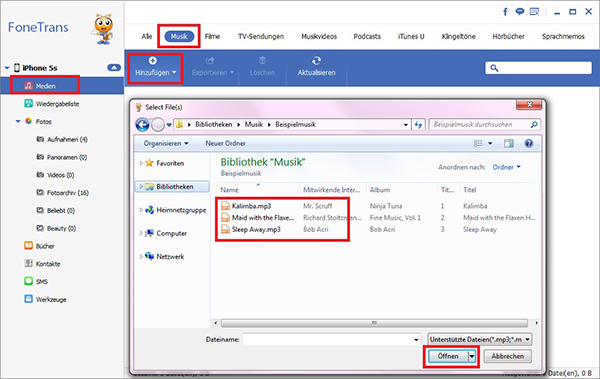The height and width of the screenshot is (379, 600).
Task: Click Bibliotheken in the address path
Action: 214,124
